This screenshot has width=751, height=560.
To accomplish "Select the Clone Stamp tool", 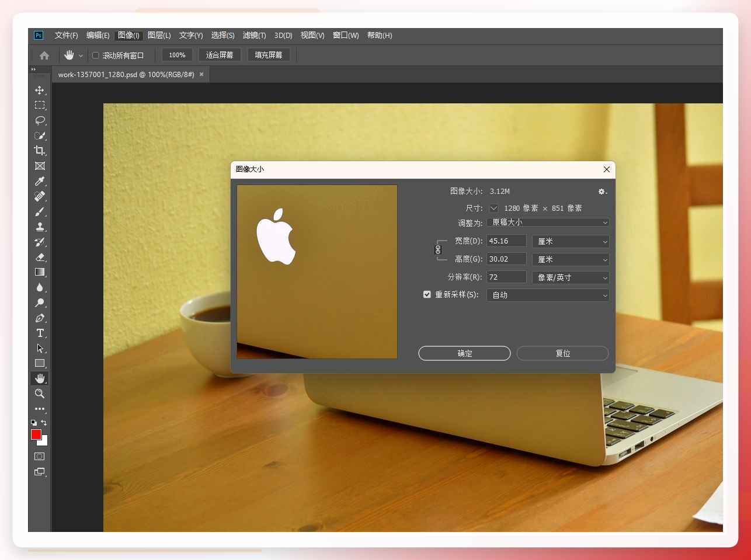I will [40, 227].
